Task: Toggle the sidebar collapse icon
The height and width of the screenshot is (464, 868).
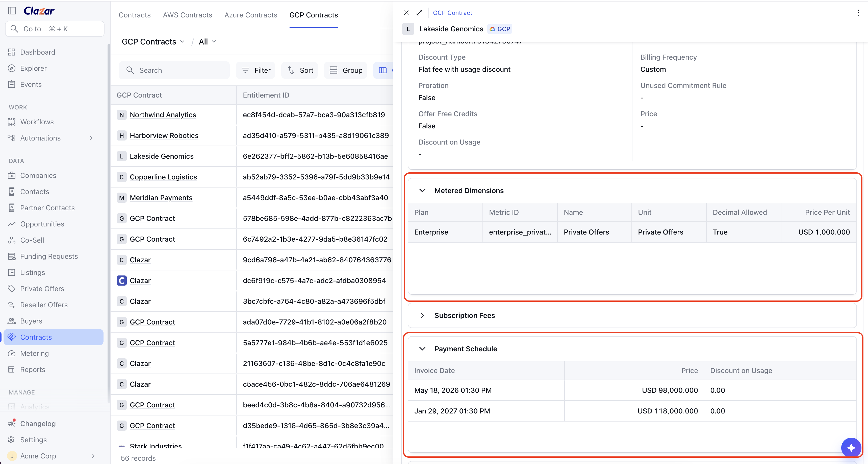Action: click(x=12, y=11)
